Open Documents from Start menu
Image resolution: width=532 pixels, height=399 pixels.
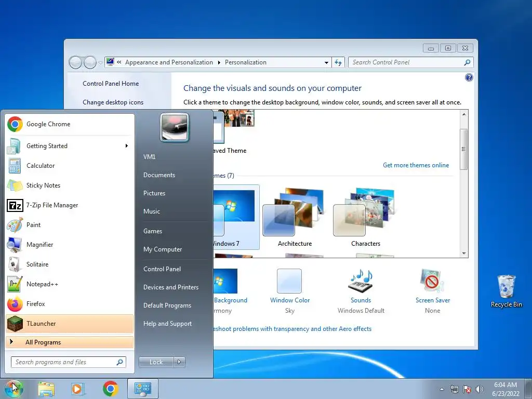coord(159,175)
